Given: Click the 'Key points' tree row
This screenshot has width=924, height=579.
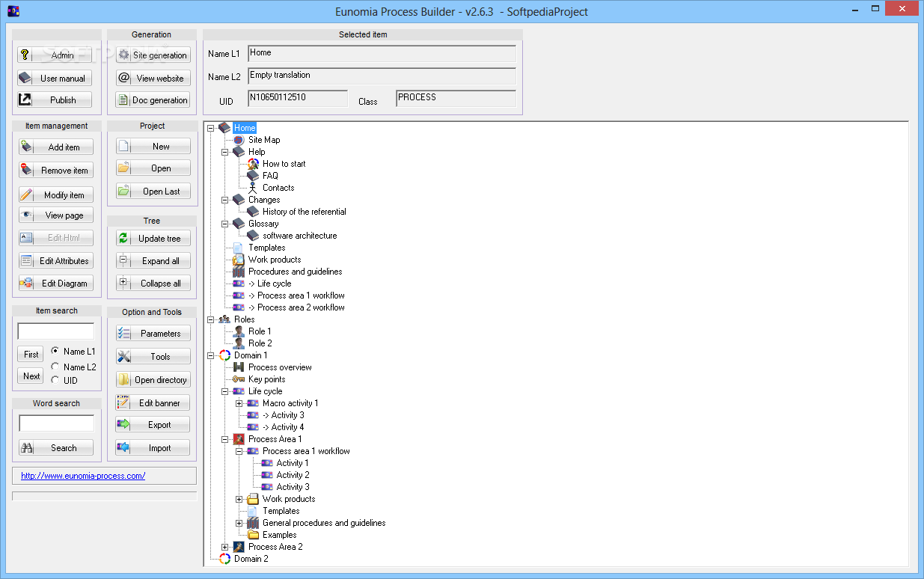Looking at the screenshot, I should pyautogui.click(x=266, y=379).
